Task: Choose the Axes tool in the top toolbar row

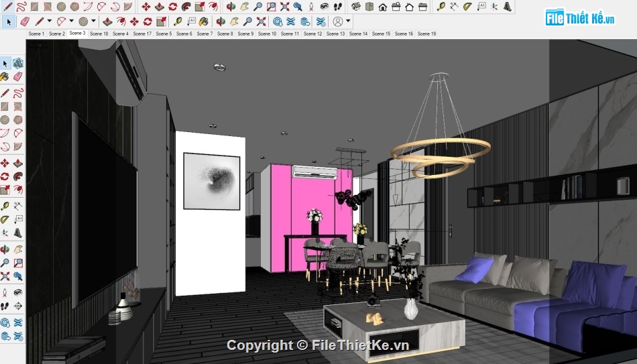Action: 494,7
